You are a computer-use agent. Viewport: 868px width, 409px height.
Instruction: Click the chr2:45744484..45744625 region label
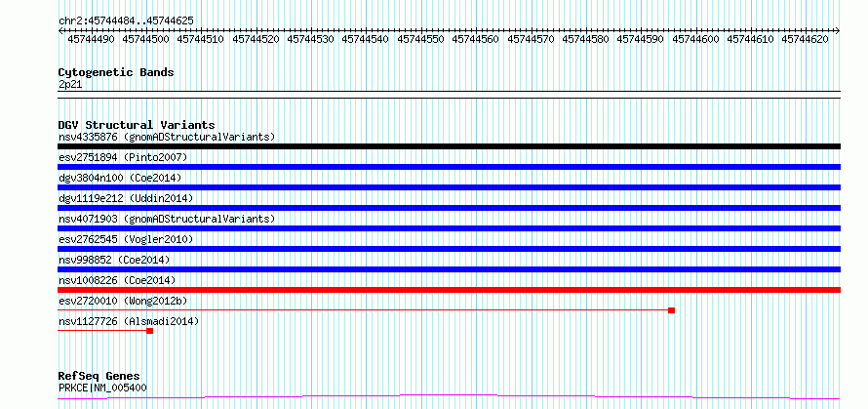126,20
